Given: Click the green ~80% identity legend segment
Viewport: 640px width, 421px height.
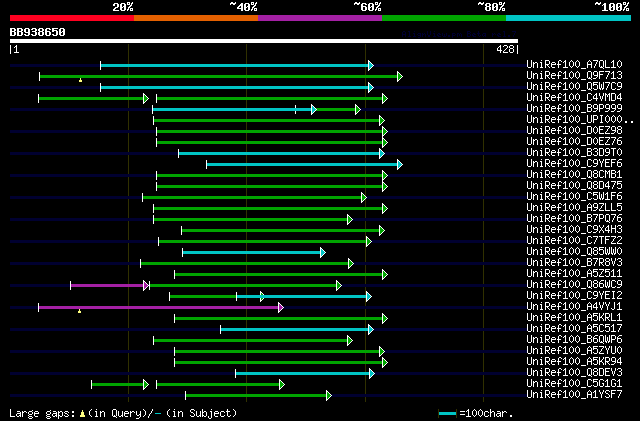Looking at the screenshot, I should (444, 18).
